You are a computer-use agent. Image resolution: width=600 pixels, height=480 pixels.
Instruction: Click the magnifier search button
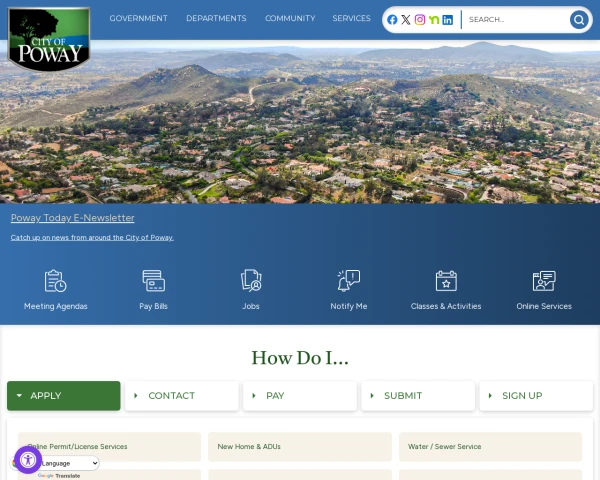(x=579, y=20)
